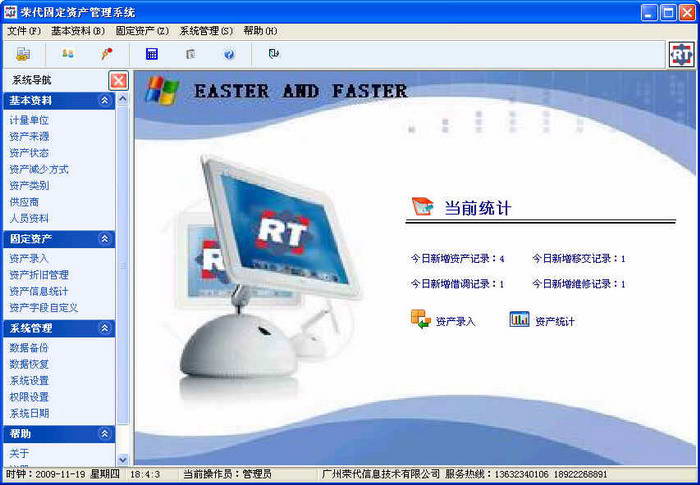Open 数据备份 in navigation
Screen dimensions: 700x485
[x=29, y=347]
